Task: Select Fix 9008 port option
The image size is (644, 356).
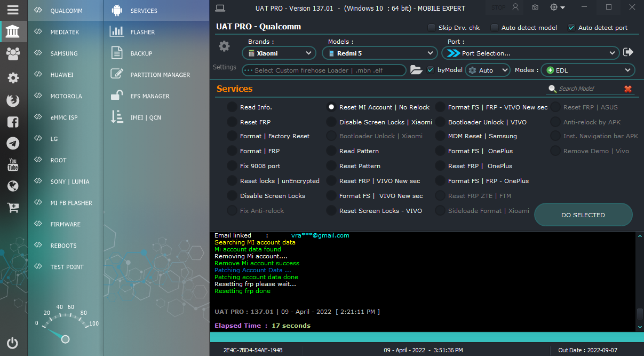Action: (232, 166)
